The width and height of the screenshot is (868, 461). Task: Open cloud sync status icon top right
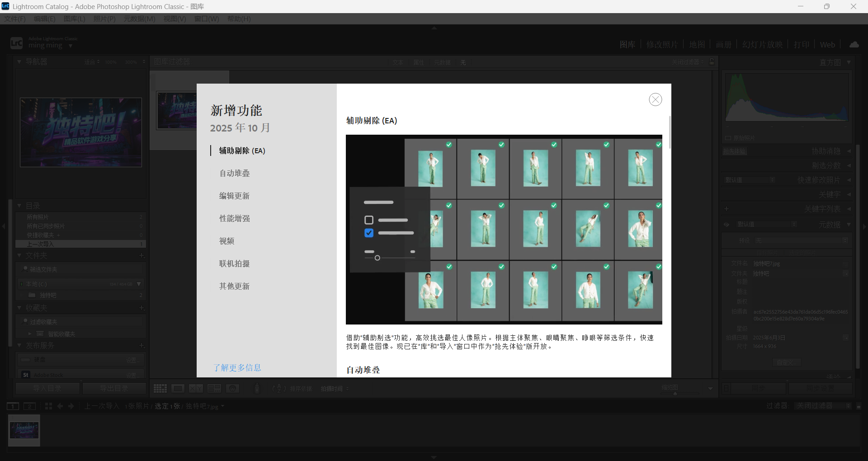[854, 44]
